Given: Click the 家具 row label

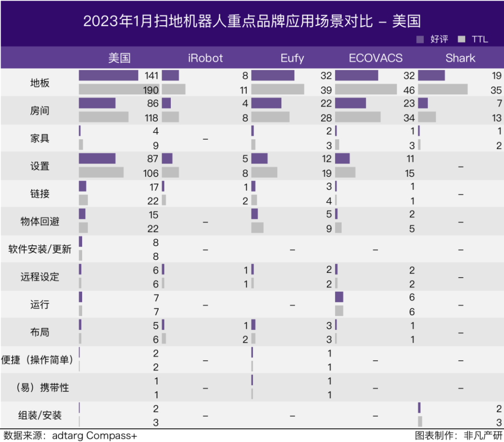Looking at the screenshot, I should (x=40, y=138).
